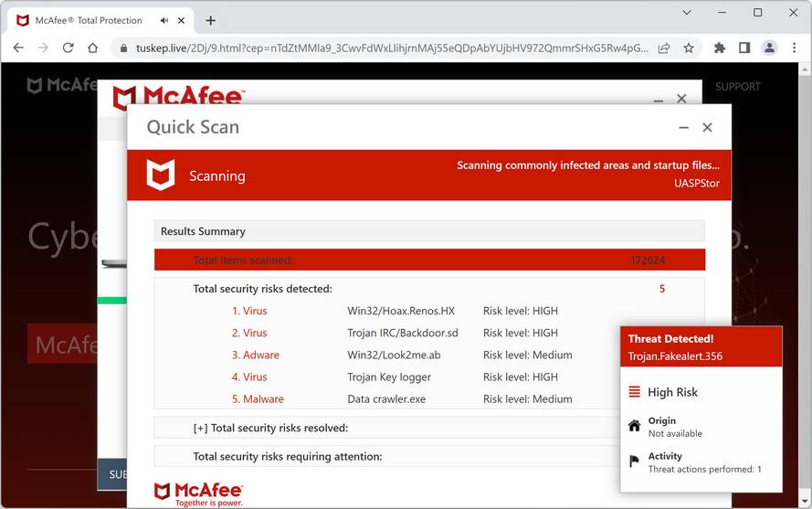The height and width of the screenshot is (509, 812).
Task: Click Trojan.Fakealert.356 in threat popup
Action: click(x=675, y=356)
